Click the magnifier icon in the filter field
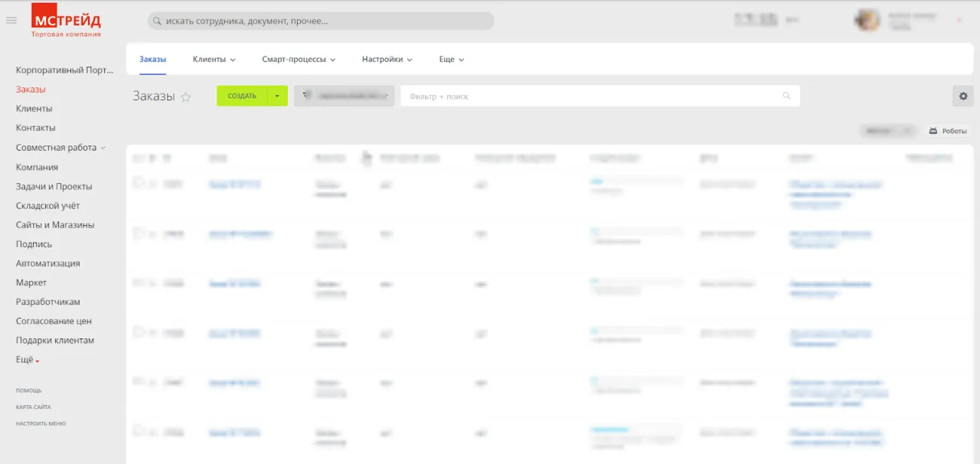The image size is (980, 464). pyautogui.click(x=786, y=96)
